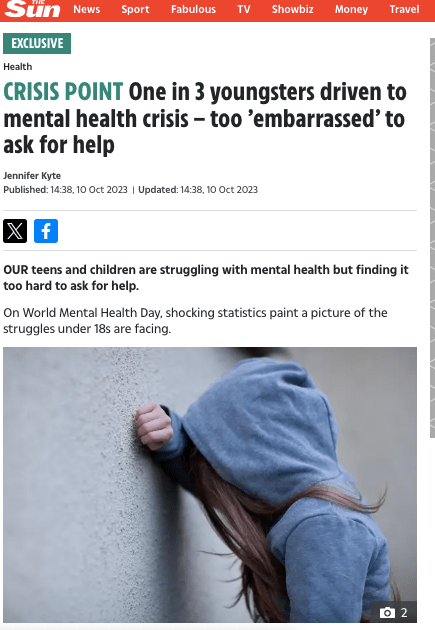Click the gallery image count number 2

click(404, 613)
